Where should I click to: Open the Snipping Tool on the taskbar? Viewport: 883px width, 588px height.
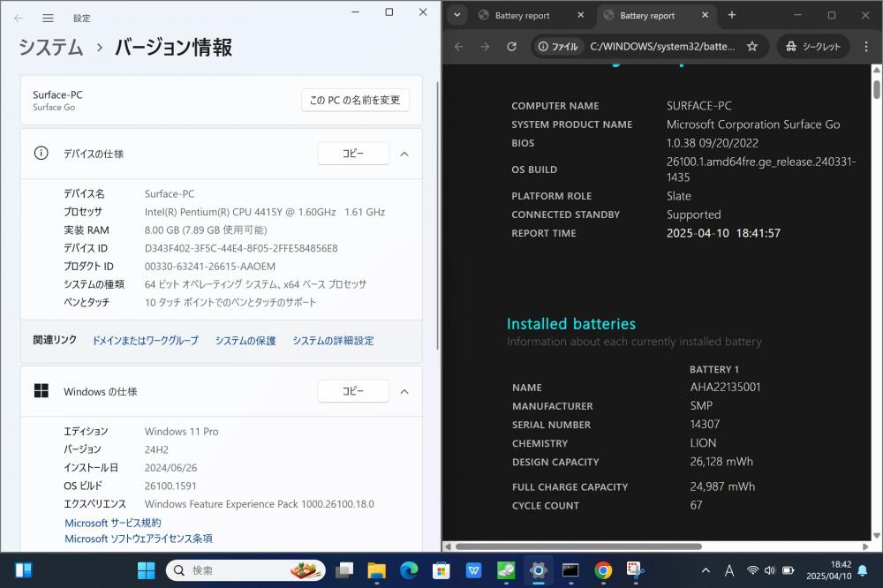coord(635,570)
